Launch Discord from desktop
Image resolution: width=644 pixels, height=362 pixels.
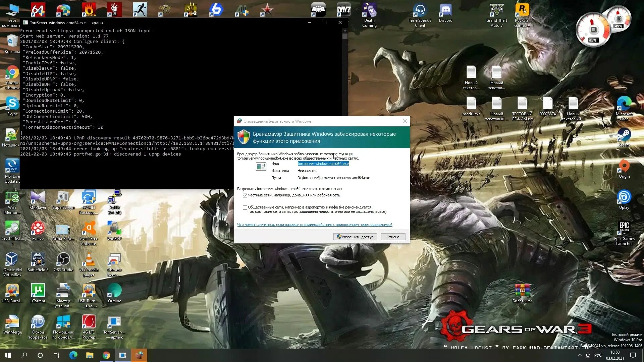[446, 13]
